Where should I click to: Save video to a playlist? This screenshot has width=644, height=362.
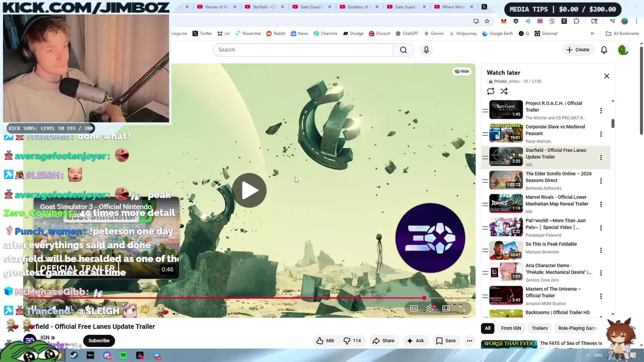click(446, 341)
